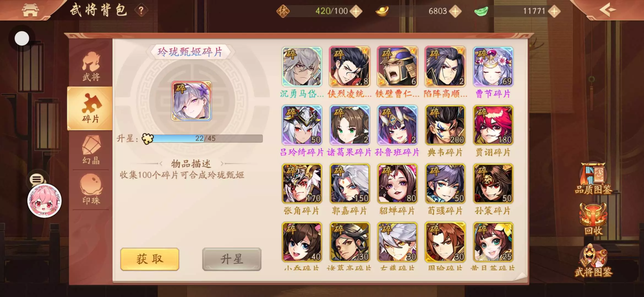
Task: Click the question mark help icon
Action: tap(141, 11)
